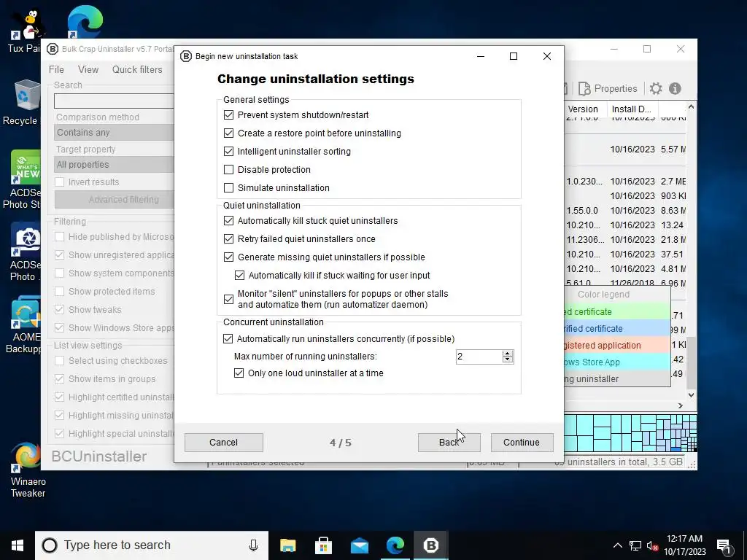Image resolution: width=747 pixels, height=560 pixels.
Task: Open the All properties target property dropdown
Action: click(x=114, y=165)
